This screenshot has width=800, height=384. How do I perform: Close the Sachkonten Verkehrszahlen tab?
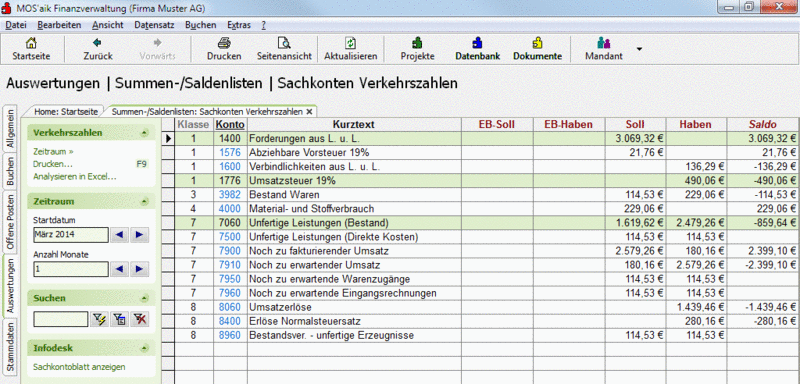pyautogui.click(x=309, y=112)
